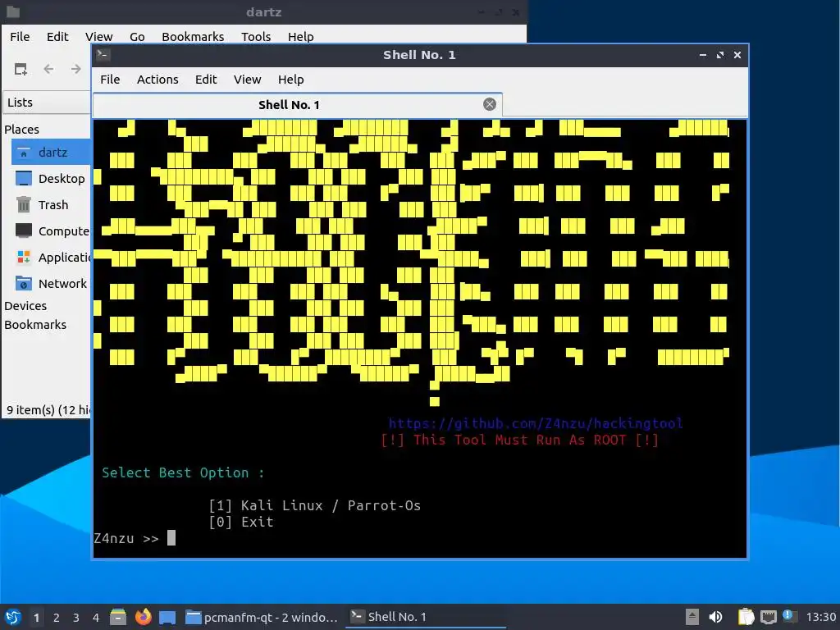
Task: Click the 'Select Best Option :' text
Action: [x=183, y=473]
